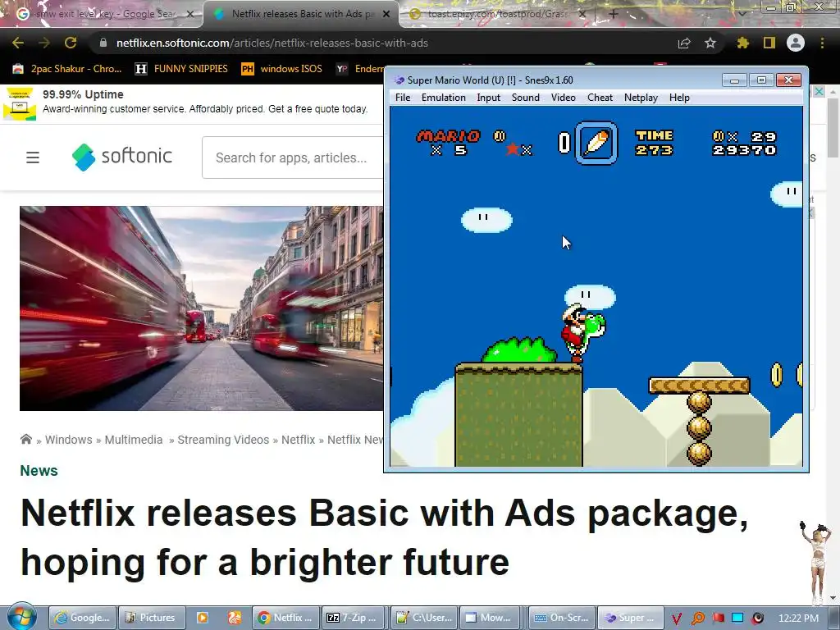Focus the Search for apps field

point(293,157)
